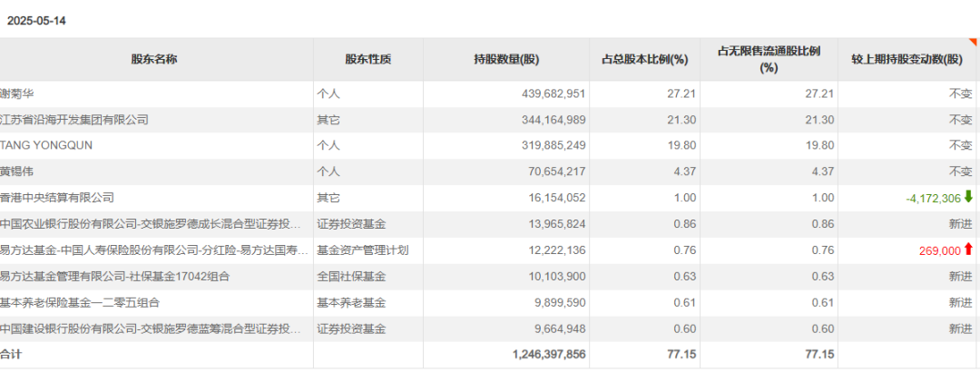The image size is (980, 372).
Task: Click the change value 269,000
Action: pyautogui.click(x=940, y=250)
